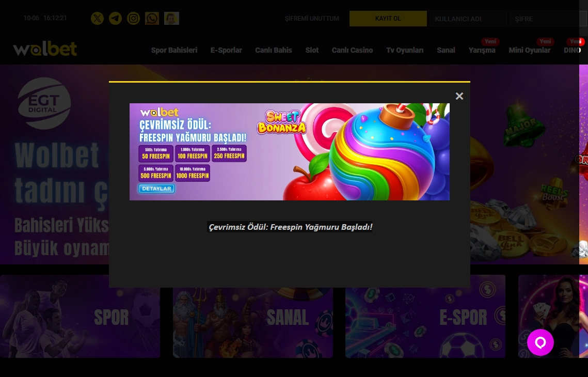The image size is (588, 377).
Task: Open the WhatsApp contact icon
Action: 152,19
